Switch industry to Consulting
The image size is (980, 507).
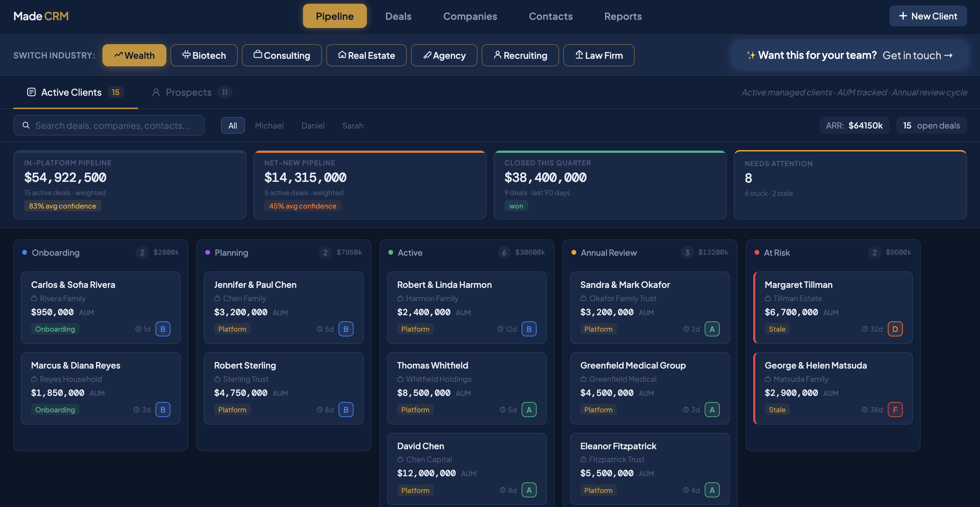click(x=281, y=55)
